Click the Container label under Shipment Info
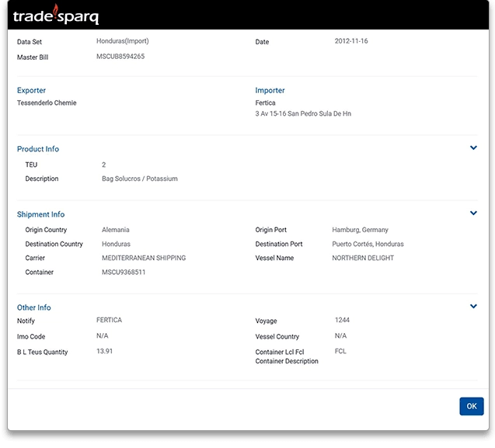 [39, 272]
